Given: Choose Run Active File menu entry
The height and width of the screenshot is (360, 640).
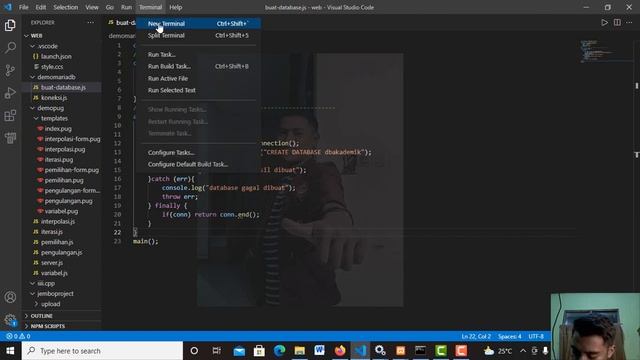Looking at the screenshot, I should click(198, 78).
